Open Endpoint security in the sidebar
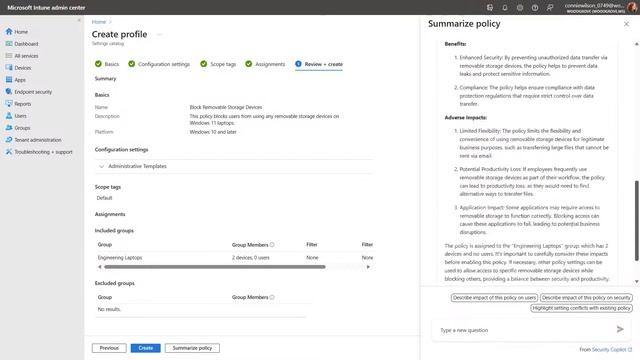This screenshot has height=360, width=640. click(29, 92)
